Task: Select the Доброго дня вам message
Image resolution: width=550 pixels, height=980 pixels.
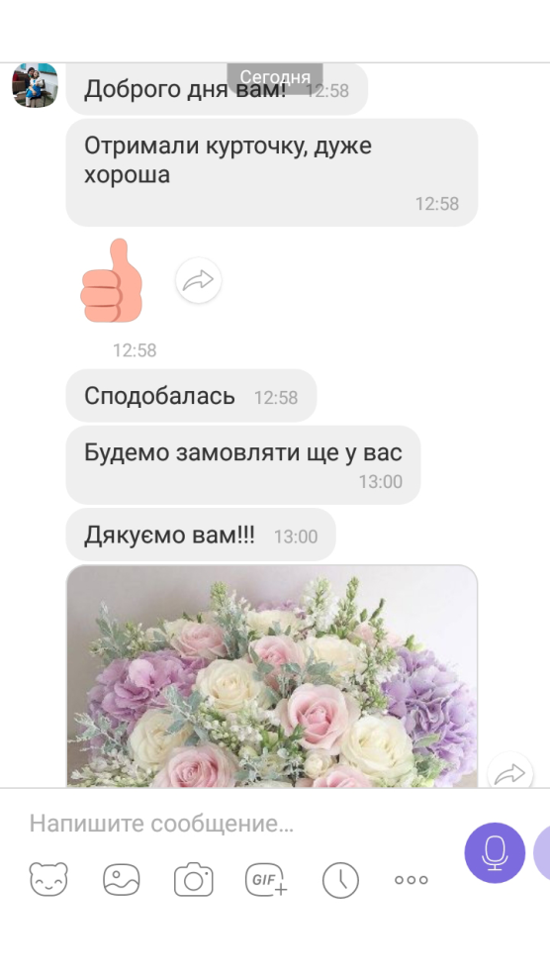Action: 217,89
